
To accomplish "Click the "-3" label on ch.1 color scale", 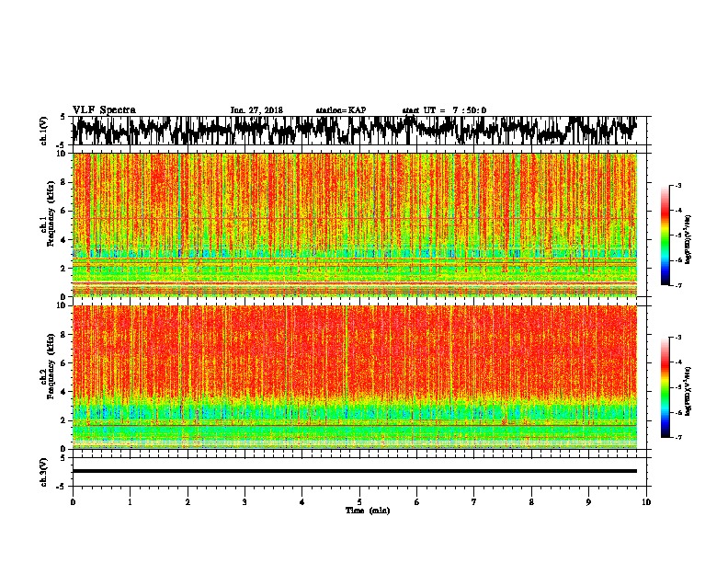I will pyautogui.click(x=678, y=186).
